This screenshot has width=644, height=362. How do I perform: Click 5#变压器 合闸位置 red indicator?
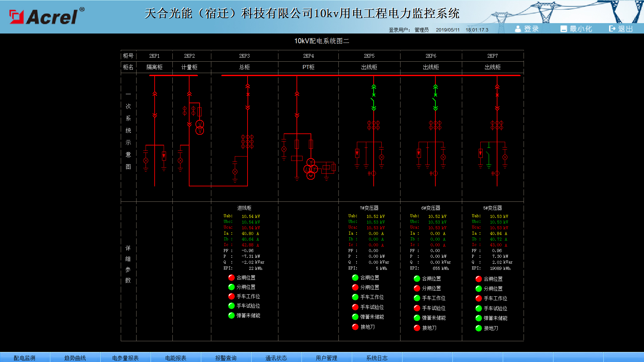479,279
